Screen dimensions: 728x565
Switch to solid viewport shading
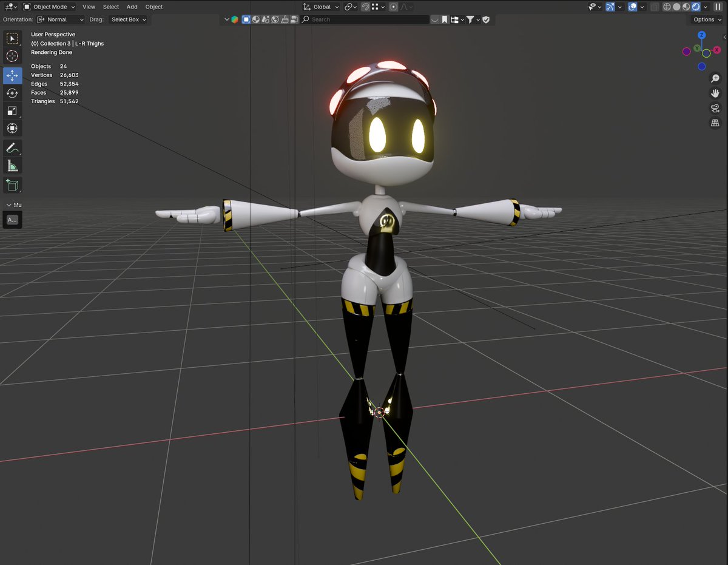click(x=676, y=7)
